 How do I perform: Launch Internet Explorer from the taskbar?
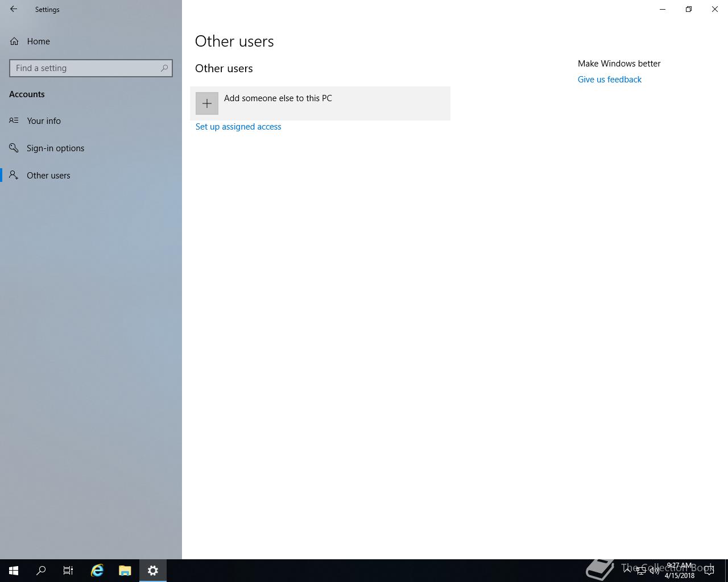point(97,571)
